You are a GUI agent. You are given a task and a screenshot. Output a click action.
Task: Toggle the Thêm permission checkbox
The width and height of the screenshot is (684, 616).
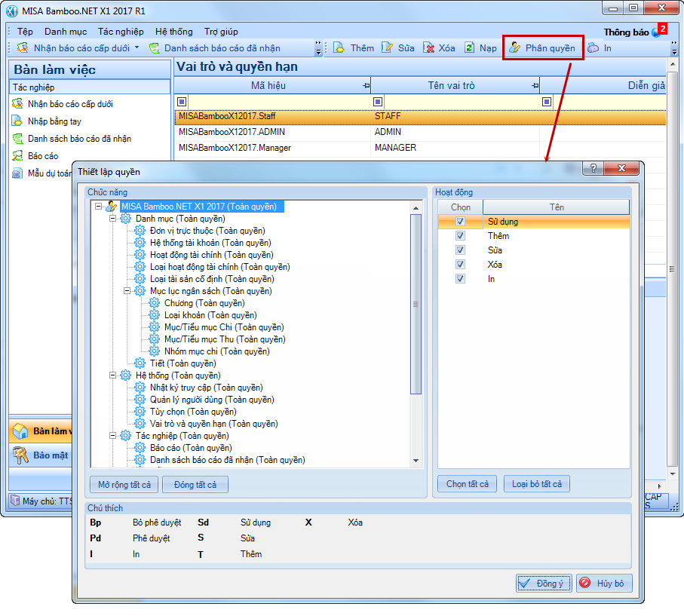(460, 235)
